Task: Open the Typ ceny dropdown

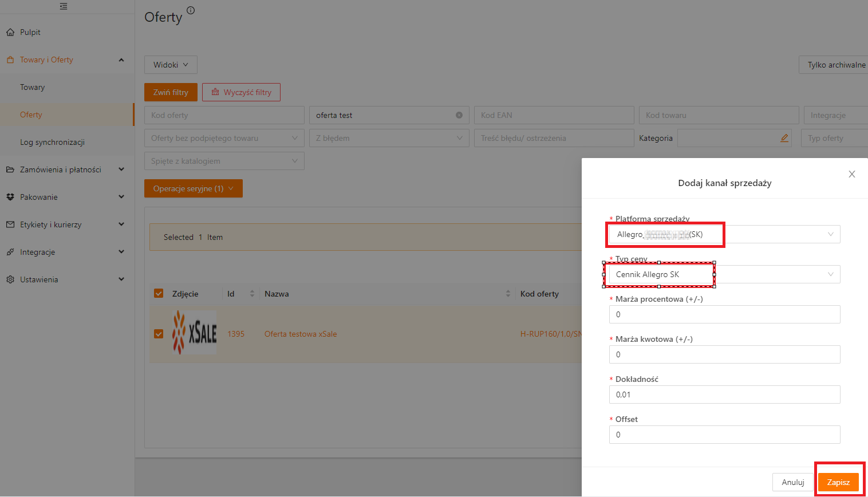Action: coord(724,274)
